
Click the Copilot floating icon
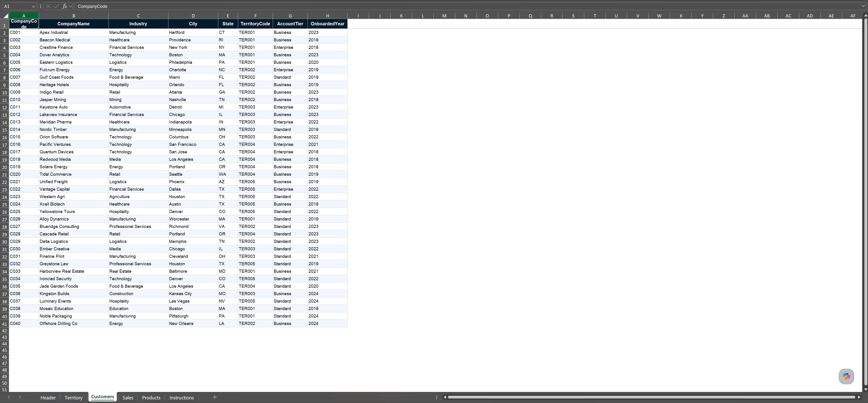(846, 376)
